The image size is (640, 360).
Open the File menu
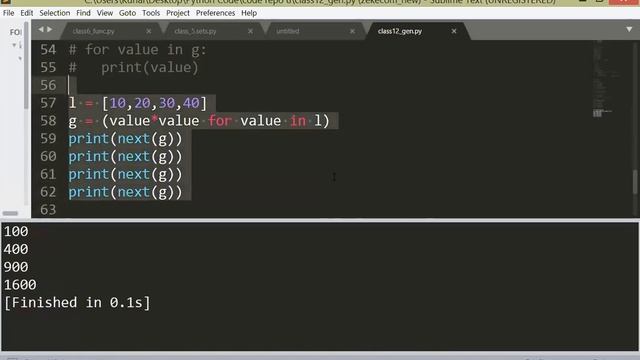[8, 13]
